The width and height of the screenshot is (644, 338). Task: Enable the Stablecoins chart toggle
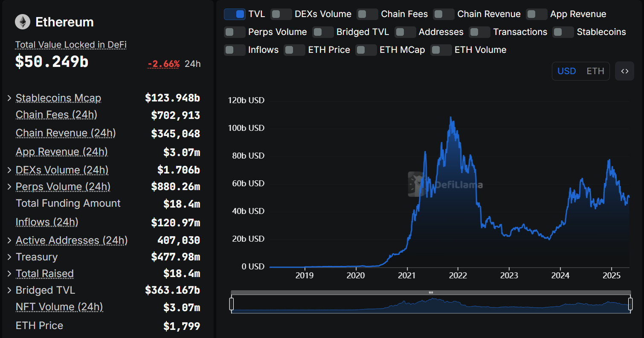[x=563, y=32]
